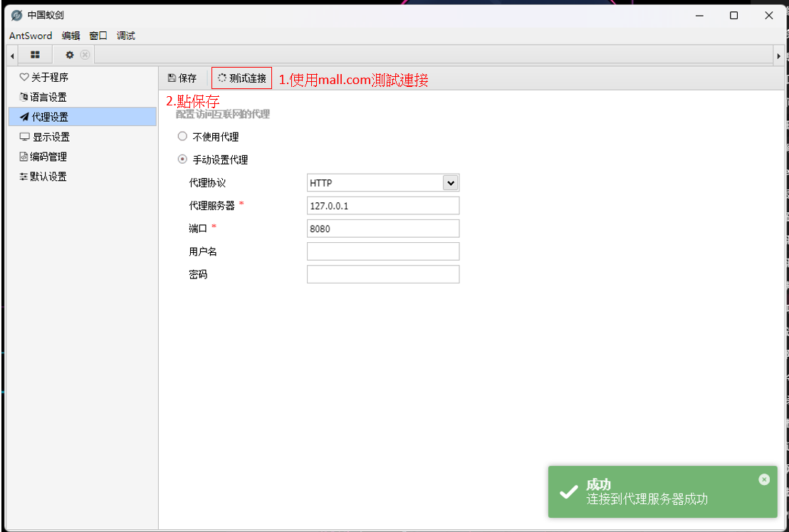Open the 调试 menu
789x532 pixels.
[x=126, y=36]
